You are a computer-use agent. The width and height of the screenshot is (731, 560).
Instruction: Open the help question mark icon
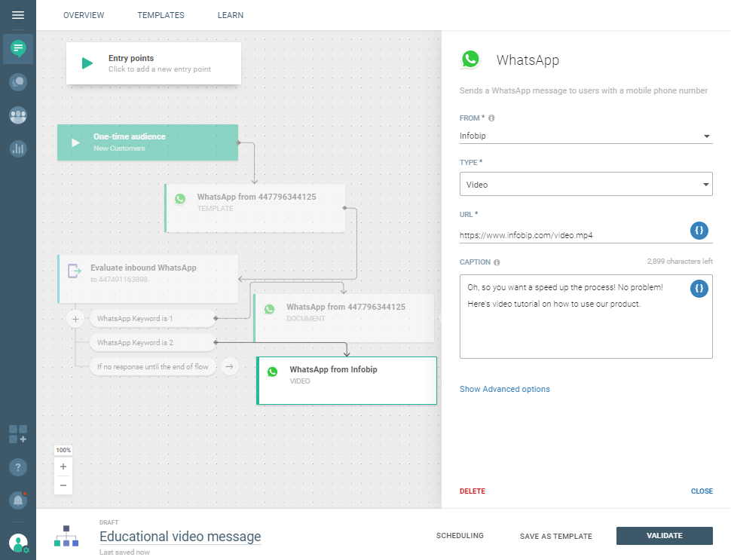click(18, 467)
